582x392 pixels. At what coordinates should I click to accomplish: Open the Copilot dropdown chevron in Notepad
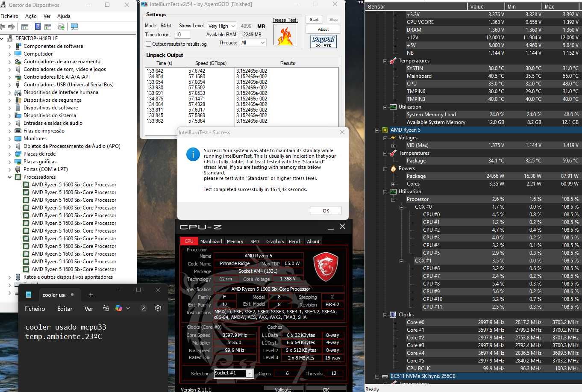tap(128, 308)
